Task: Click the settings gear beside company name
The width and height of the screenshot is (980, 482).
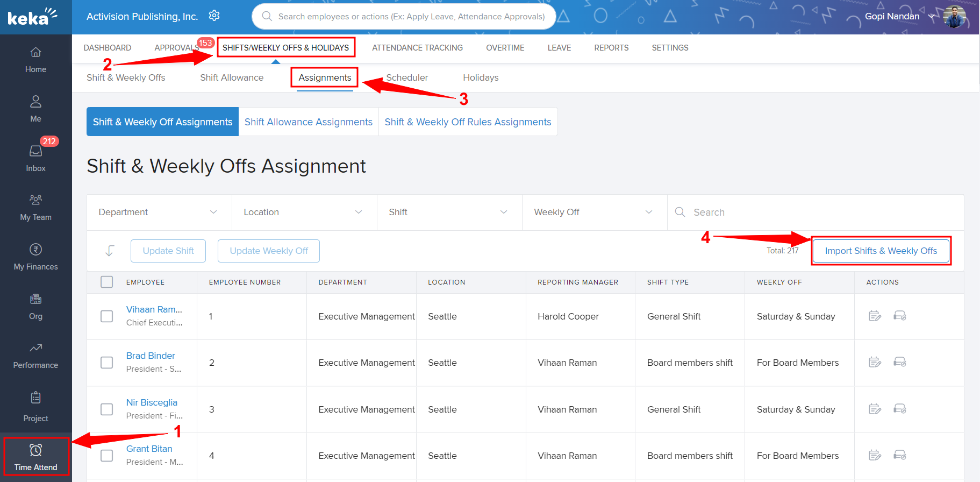Action: 214,16
